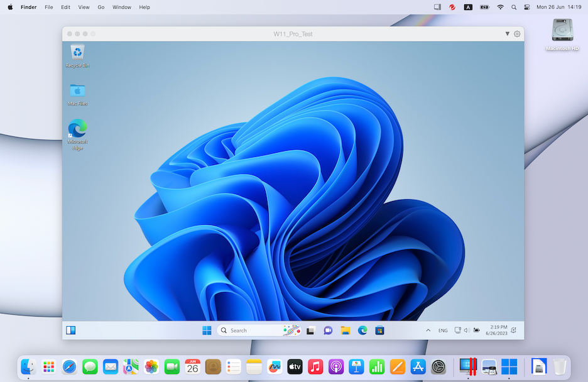Viewport: 588px width, 382px height.
Task: Switch the ENG keyboard input indicator
Action: click(443, 330)
